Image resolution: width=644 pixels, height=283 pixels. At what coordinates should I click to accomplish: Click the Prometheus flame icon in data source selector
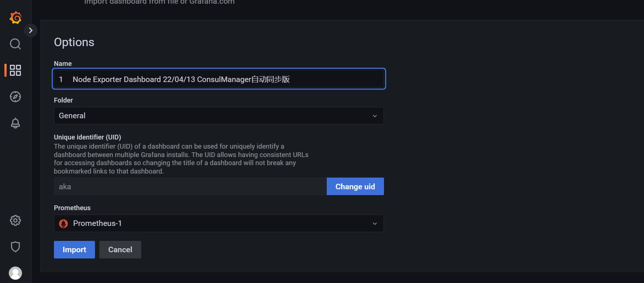[63, 224]
